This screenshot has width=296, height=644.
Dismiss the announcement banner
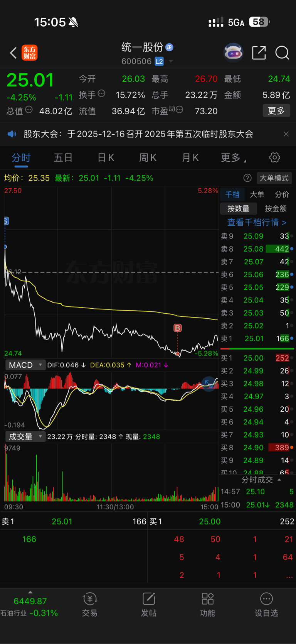[x=286, y=134]
